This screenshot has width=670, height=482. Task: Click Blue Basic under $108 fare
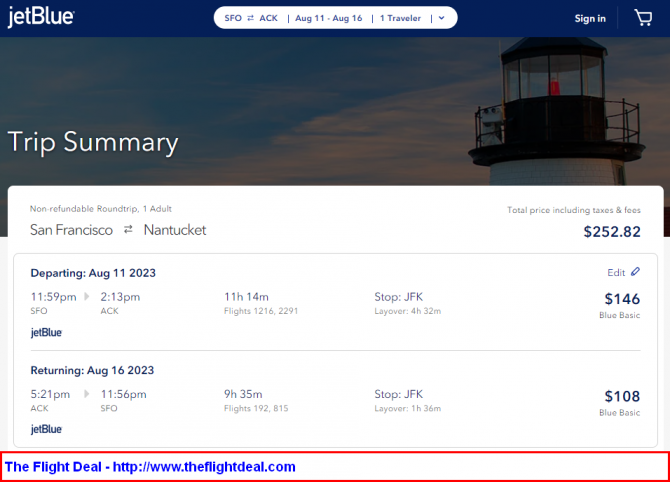tap(620, 413)
